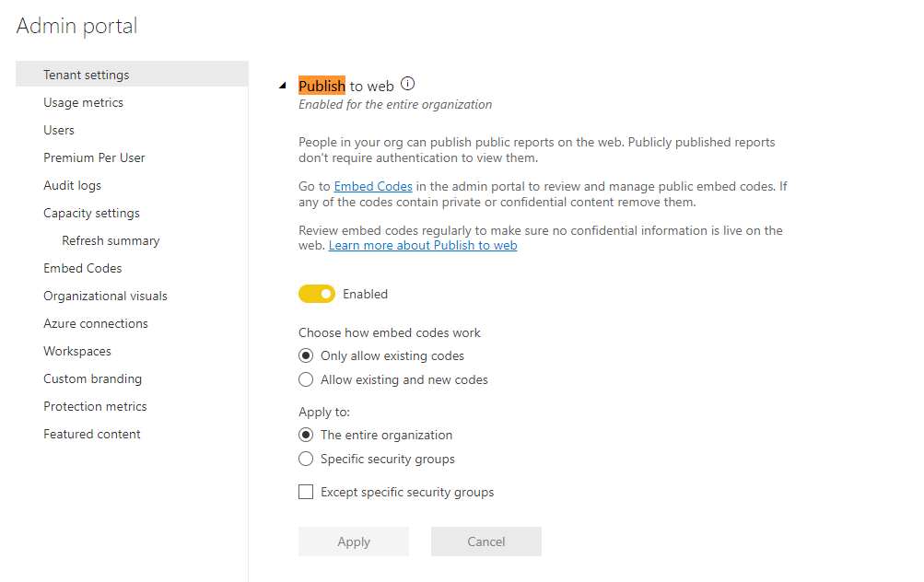Open the Embed Codes link in description
Image resolution: width=924 pixels, height=582 pixels.
pyautogui.click(x=373, y=186)
